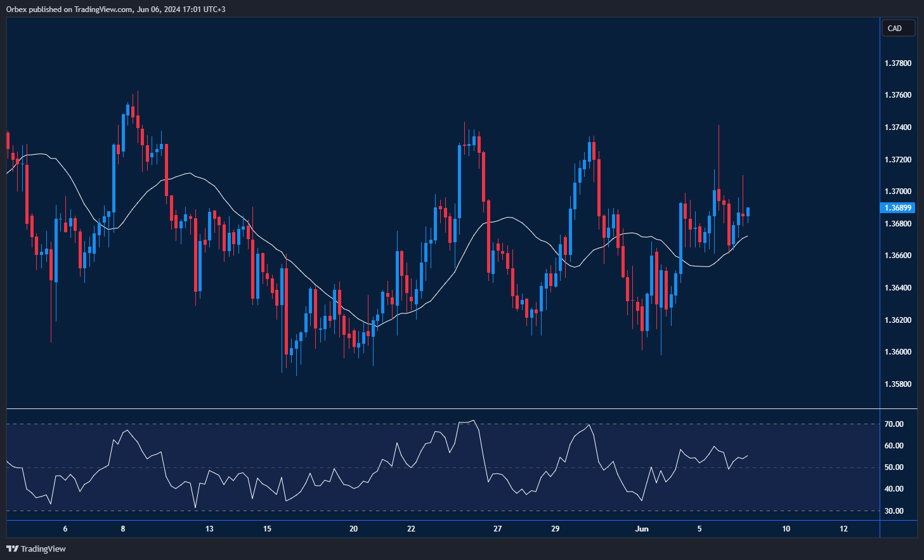924x560 pixels.
Task: Click the Orbex publisher name
Action: tap(17, 9)
